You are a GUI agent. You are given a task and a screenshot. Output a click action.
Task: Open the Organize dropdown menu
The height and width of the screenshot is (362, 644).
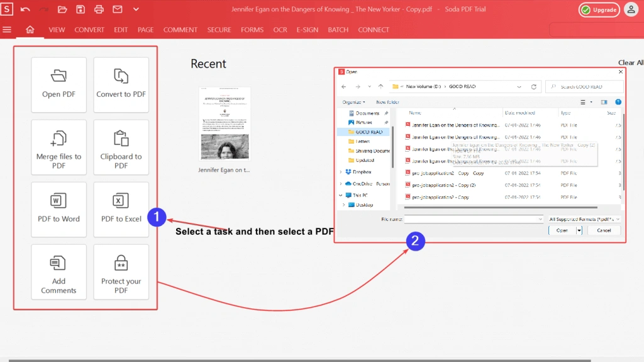pyautogui.click(x=353, y=102)
